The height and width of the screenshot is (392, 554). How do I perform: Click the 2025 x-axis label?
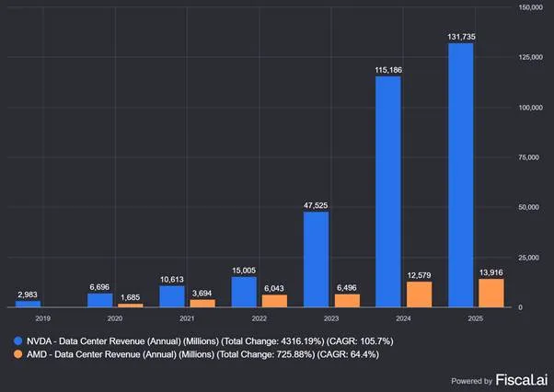click(x=475, y=318)
